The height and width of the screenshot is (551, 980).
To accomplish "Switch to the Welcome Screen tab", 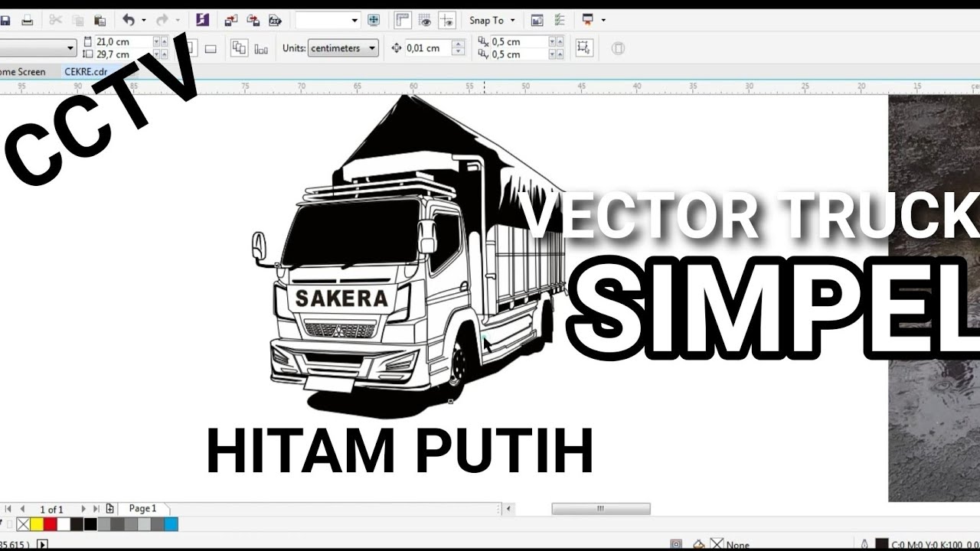I will click(x=23, y=71).
